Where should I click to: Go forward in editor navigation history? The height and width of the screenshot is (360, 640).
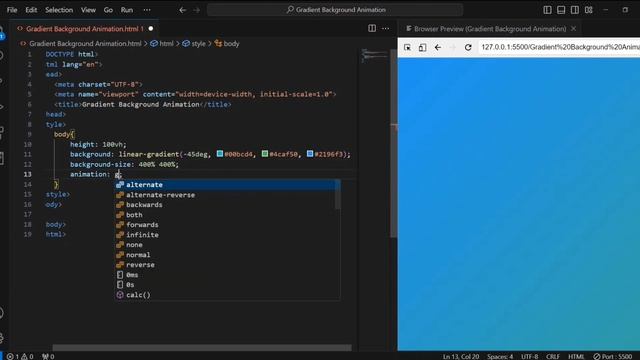tap(197, 10)
